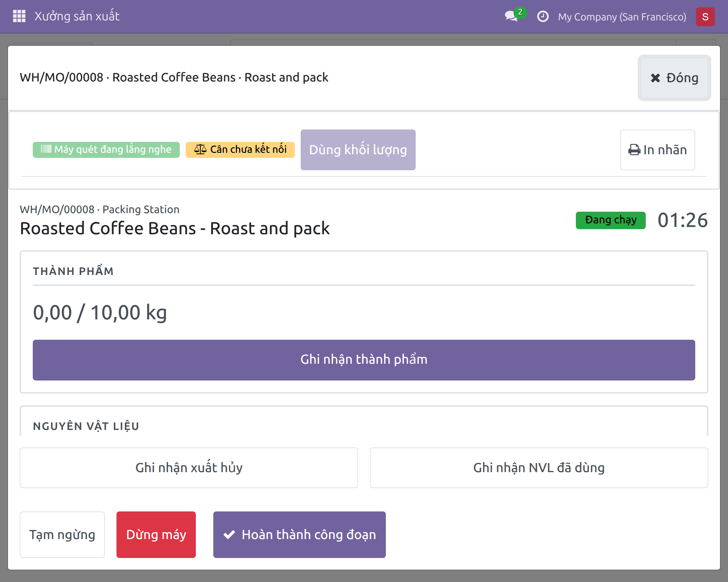Click the scale icon on Cân chưa kết nối
The height and width of the screenshot is (582, 728).
tap(200, 150)
